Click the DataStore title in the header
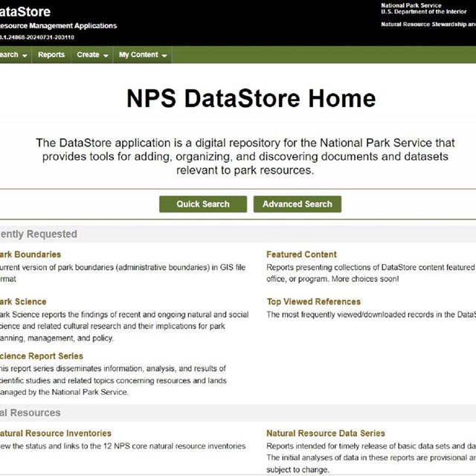476x476 pixels. (x=25, y=11)
